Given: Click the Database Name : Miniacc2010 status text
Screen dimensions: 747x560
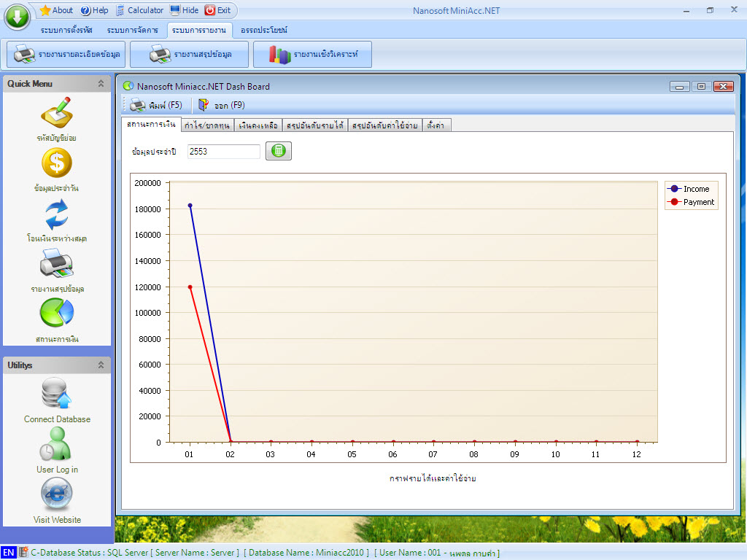Looking at the screenshot, I should tap(306, 553).
